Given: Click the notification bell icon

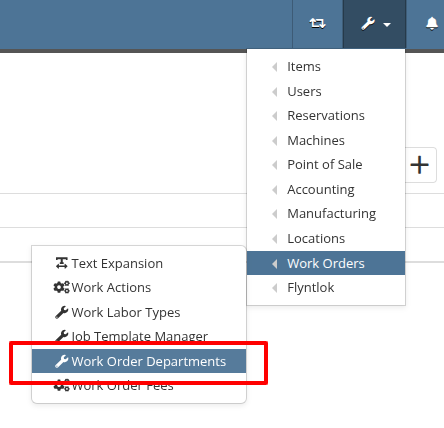Looking at the screenshot, I should point(432,24).
